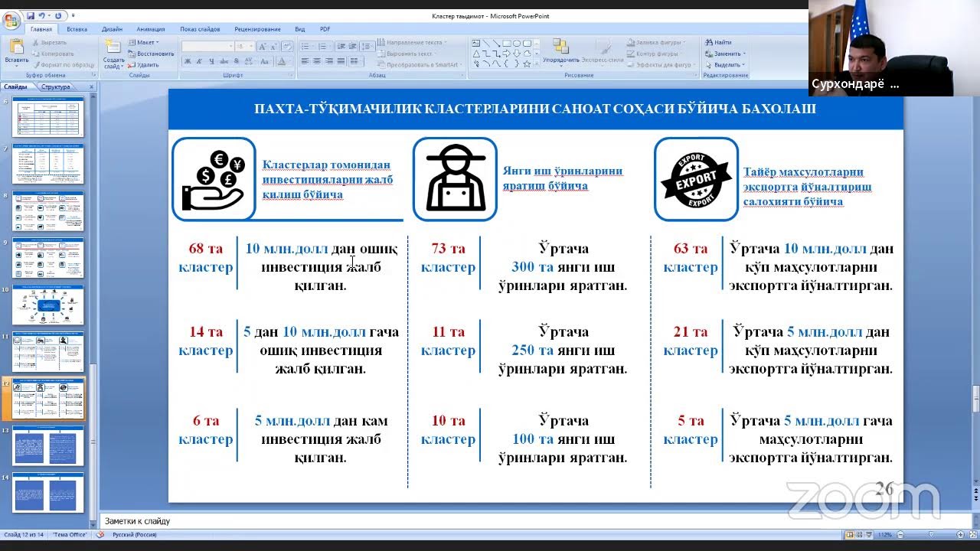Expand the Макет (Layout) dropdown

click(143, 42)
